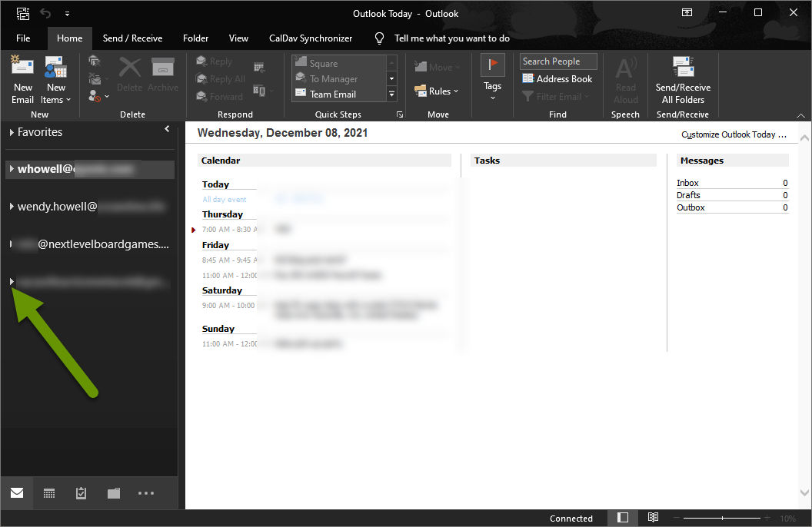Image resolution: width=812 pixels, height=527 pixels.
Task: Switch to the Folder tab
Action: pyautogui.click(x=196, y=38)
